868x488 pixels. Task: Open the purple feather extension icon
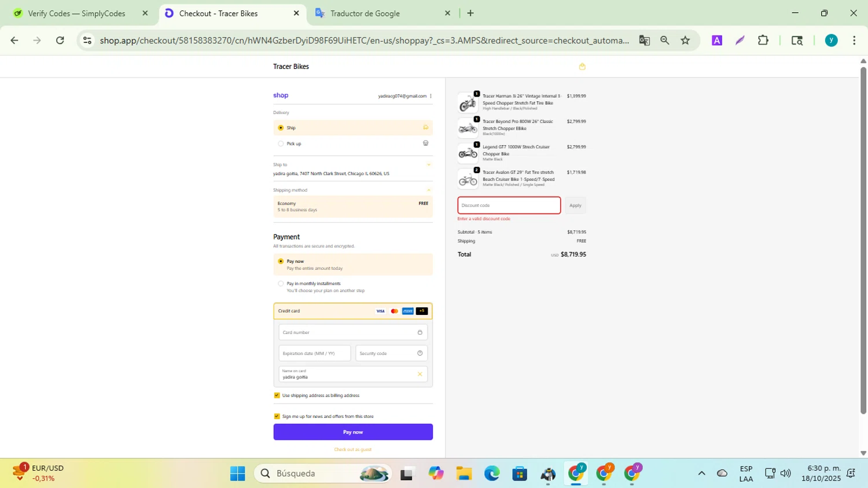click(740, 40)
